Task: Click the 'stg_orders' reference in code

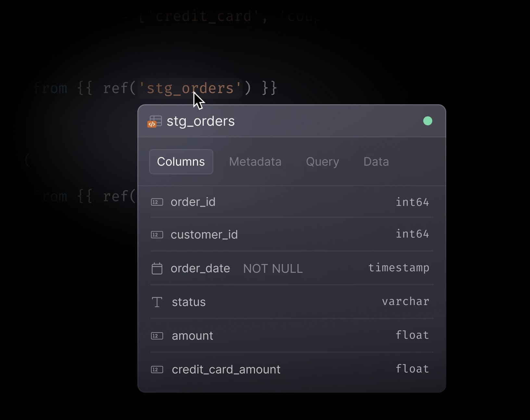Action: tap(190, 88)
